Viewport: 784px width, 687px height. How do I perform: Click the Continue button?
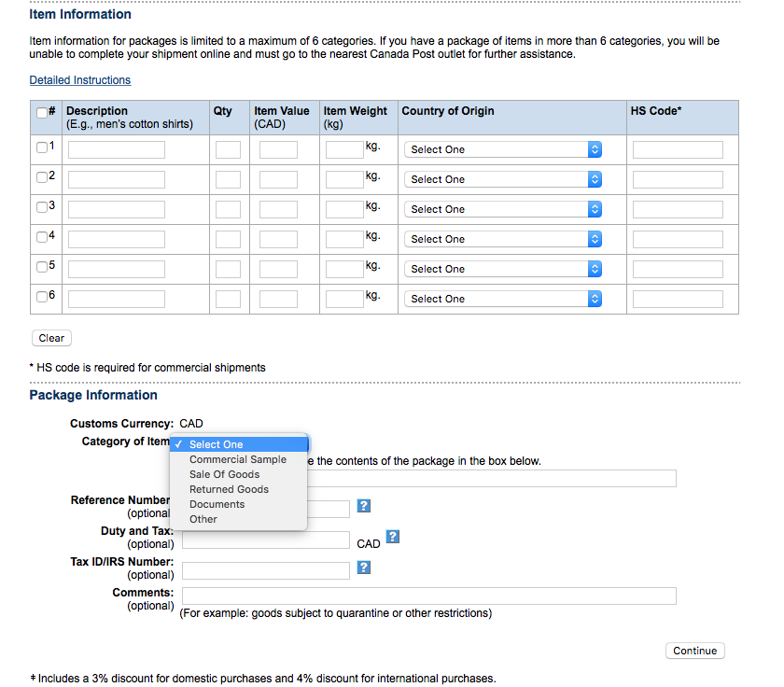click(695, 651)
